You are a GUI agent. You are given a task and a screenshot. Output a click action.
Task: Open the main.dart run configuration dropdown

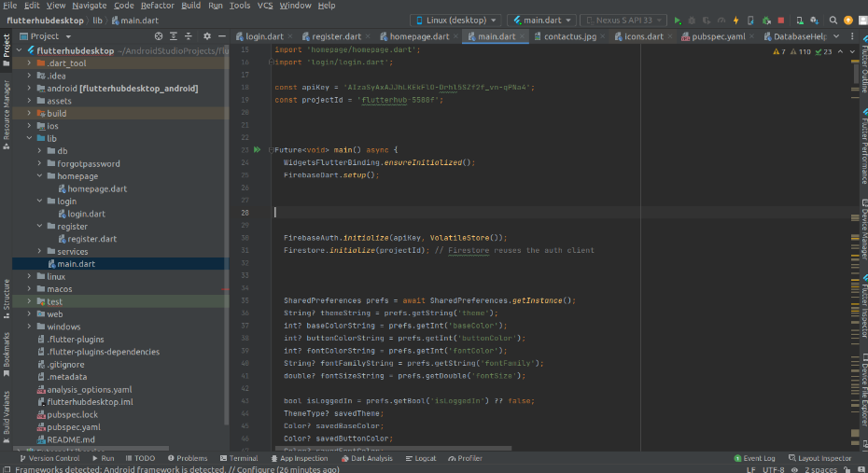coord(541,20)
